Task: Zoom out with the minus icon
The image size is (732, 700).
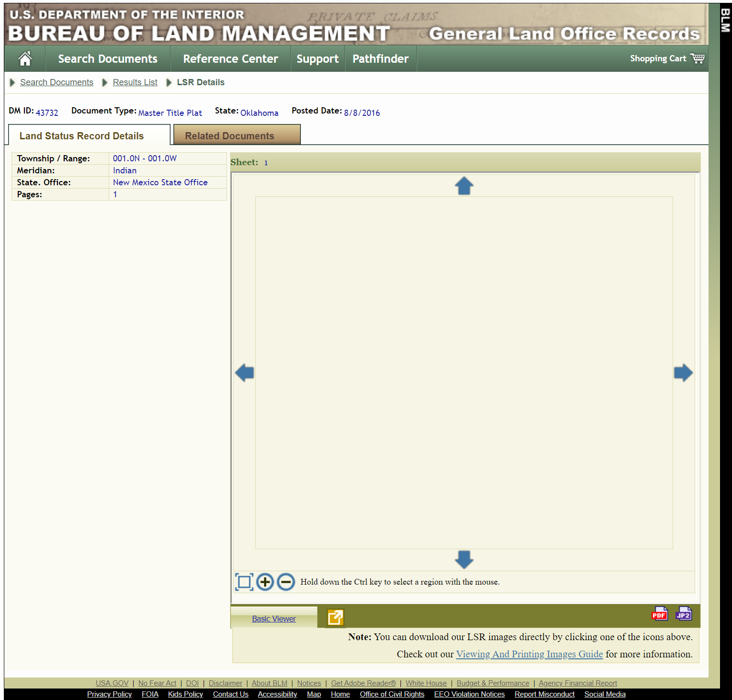Action: click(x=286, y=582)
